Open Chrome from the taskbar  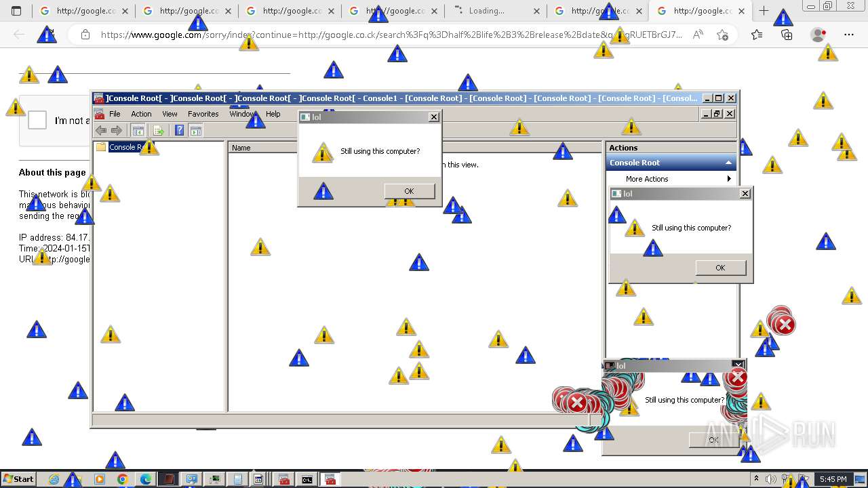122,479
